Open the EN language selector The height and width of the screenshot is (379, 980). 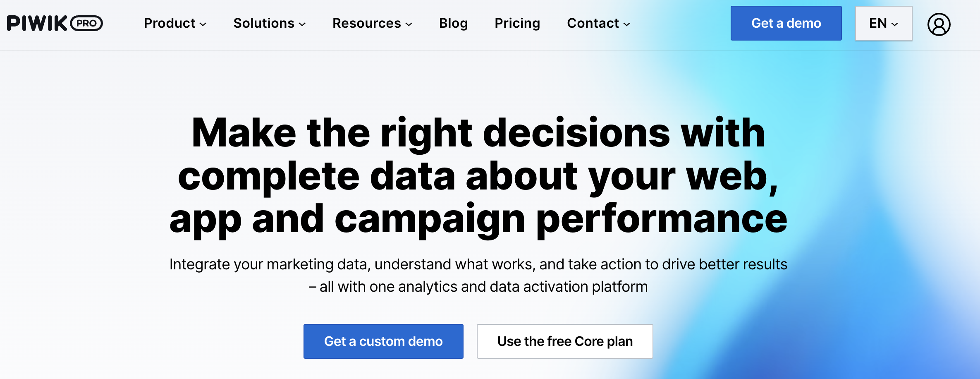883,24
